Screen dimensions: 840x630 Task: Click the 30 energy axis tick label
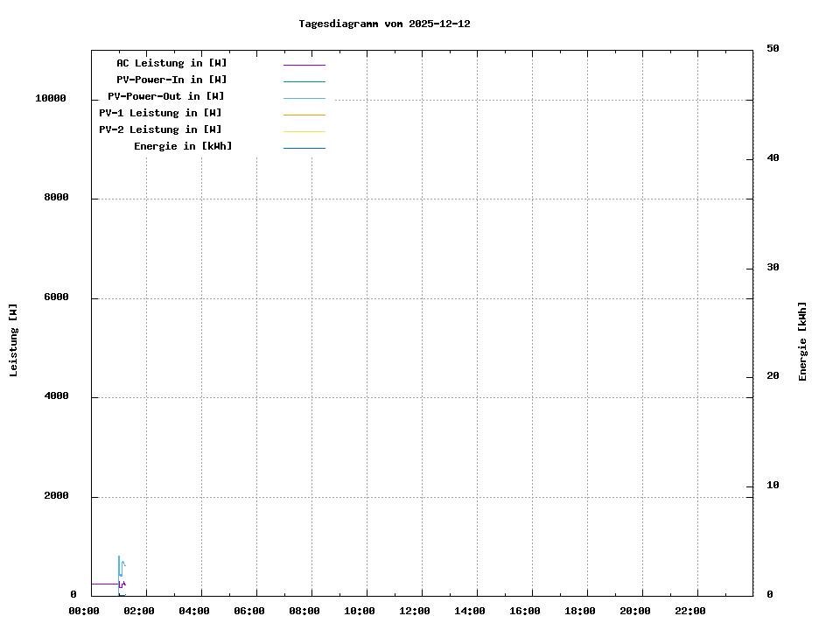(x=773, y=268)
